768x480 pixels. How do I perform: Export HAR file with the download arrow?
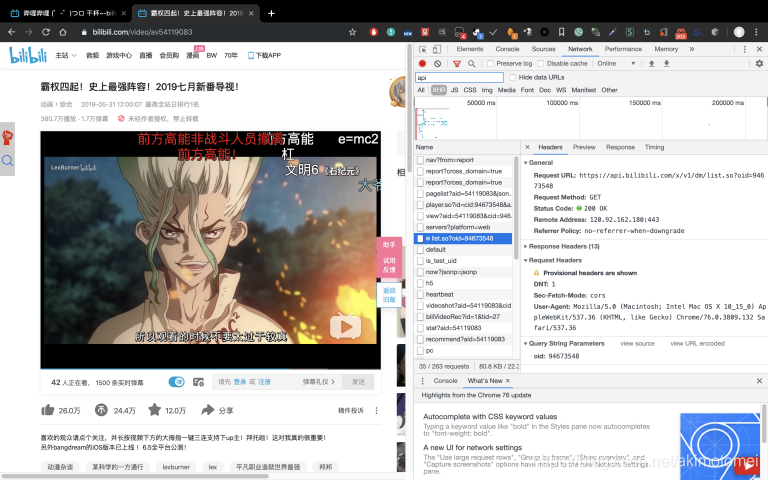pyautogui.click(x=667, y=64)
